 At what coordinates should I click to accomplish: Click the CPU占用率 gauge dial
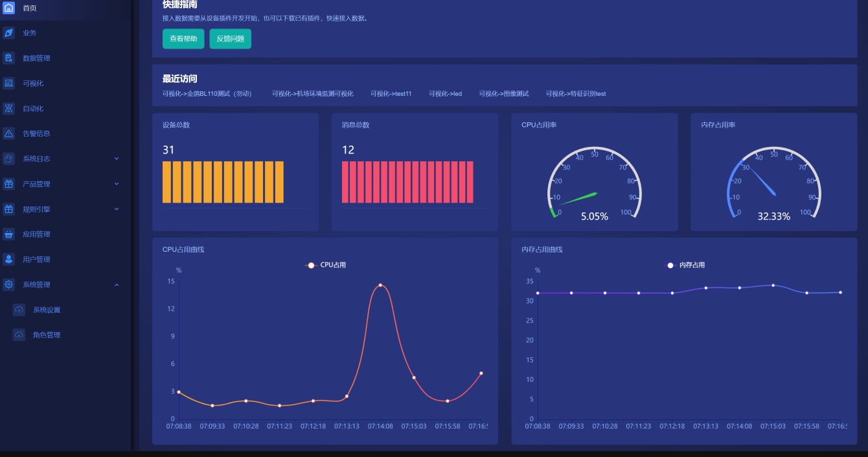[x=594, y=184]
